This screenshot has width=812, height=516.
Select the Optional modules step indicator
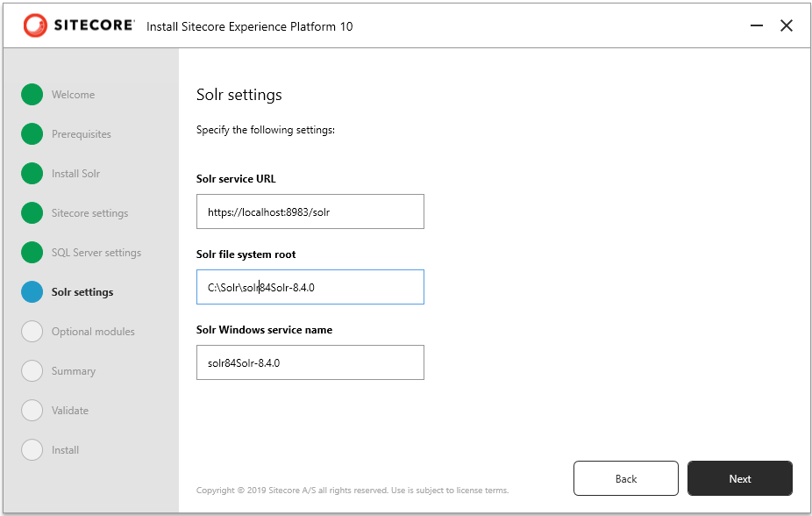pyautogui.click(x=32, y=331)
